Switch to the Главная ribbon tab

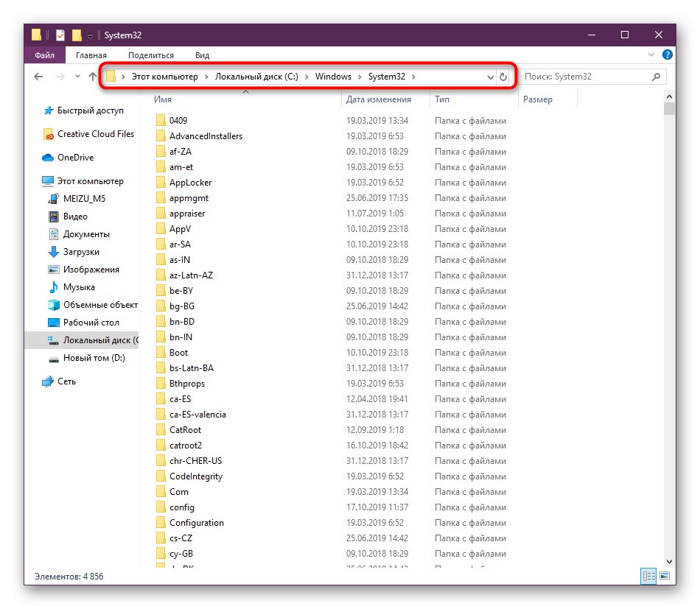pyautogui.click(x=91, y=55)
